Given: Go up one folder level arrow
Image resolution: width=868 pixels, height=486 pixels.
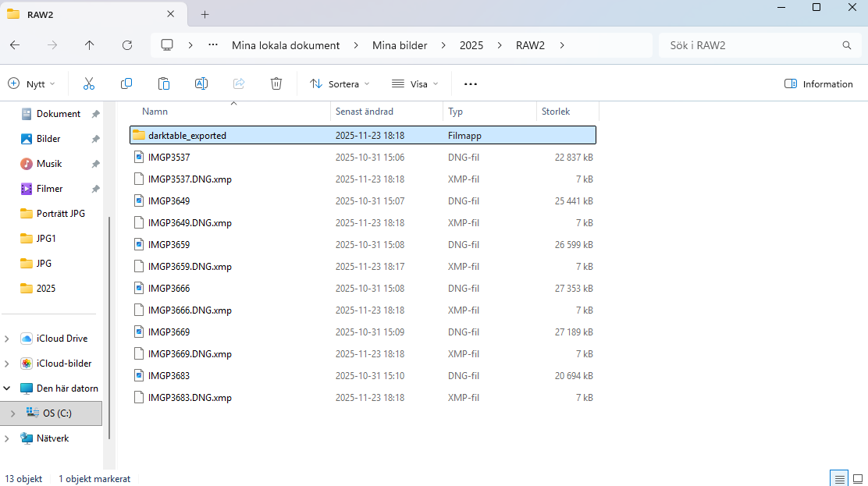Looking at the screenshot, I should coord(90,45).
